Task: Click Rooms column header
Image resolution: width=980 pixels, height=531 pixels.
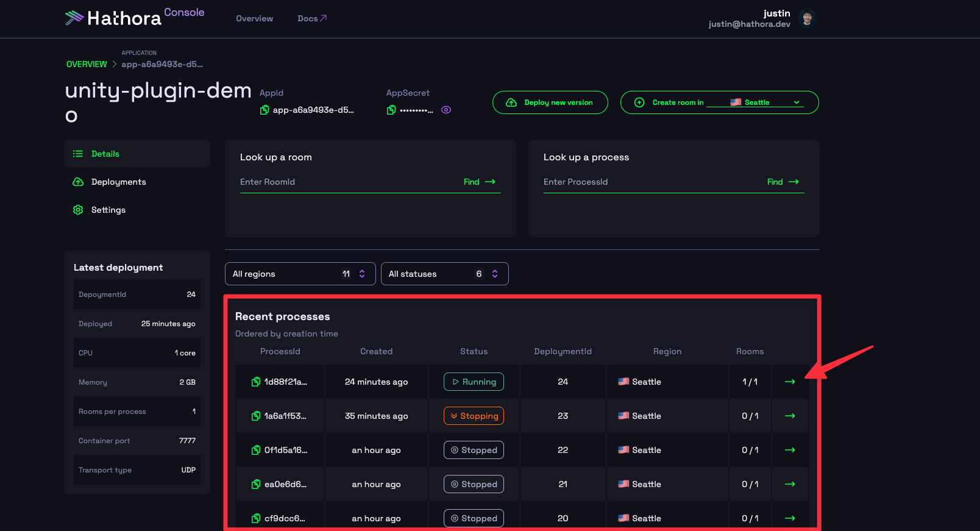Action: (x=750, y=351)
